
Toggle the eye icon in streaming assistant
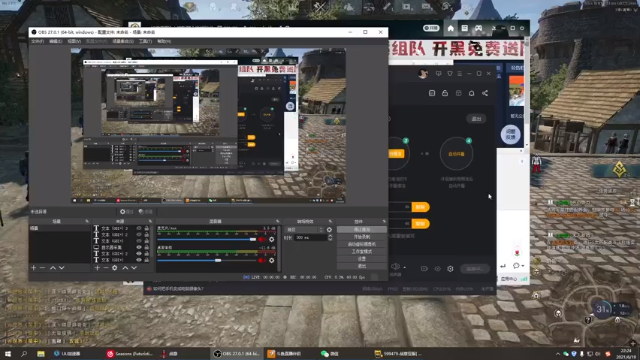coord(438,269)
